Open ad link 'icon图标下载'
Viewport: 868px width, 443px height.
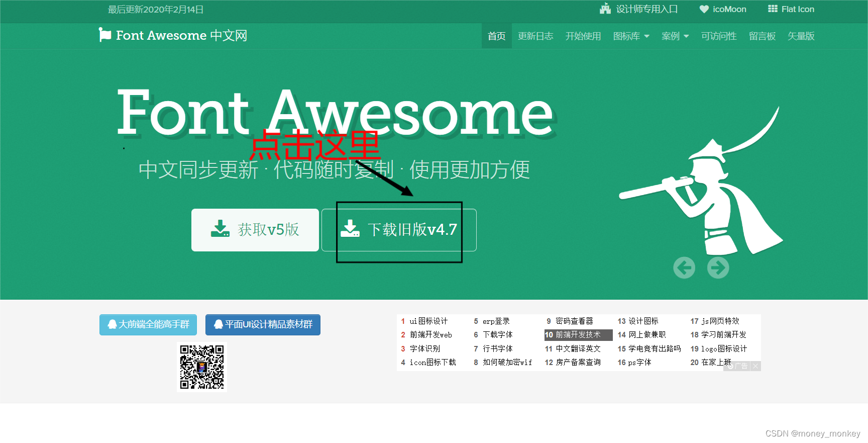[x=433, y=362]
